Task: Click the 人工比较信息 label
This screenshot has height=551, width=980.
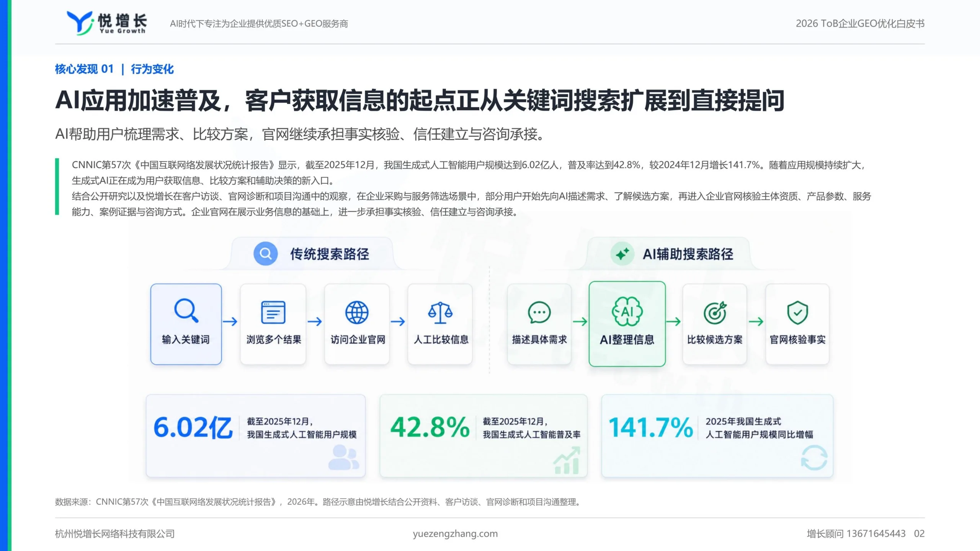Action: tap(441, 339)
